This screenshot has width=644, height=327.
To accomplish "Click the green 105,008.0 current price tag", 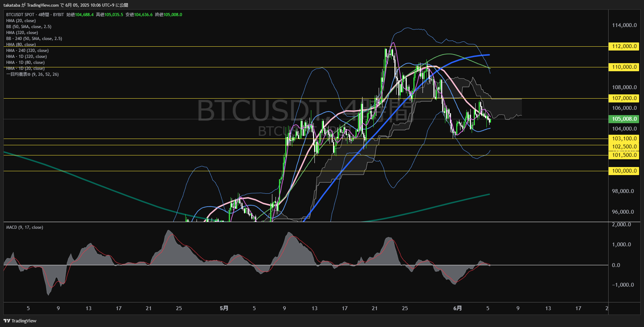I will 624,119.
